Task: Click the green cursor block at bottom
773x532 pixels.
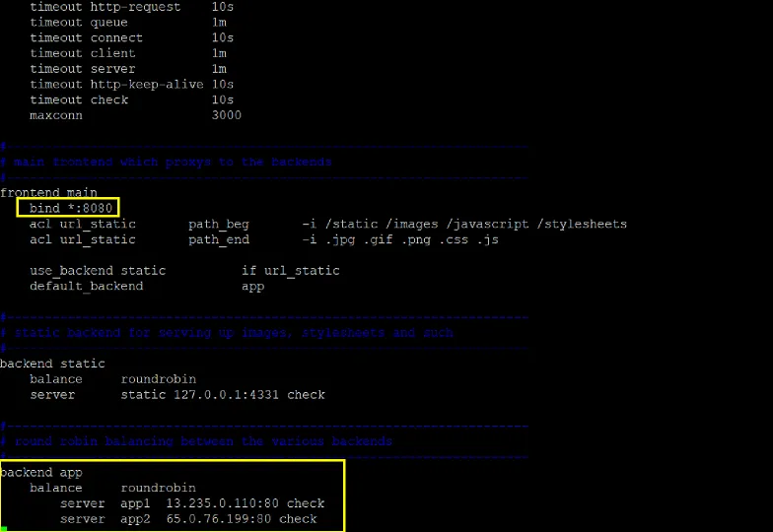Action: (x=4, y=529)
